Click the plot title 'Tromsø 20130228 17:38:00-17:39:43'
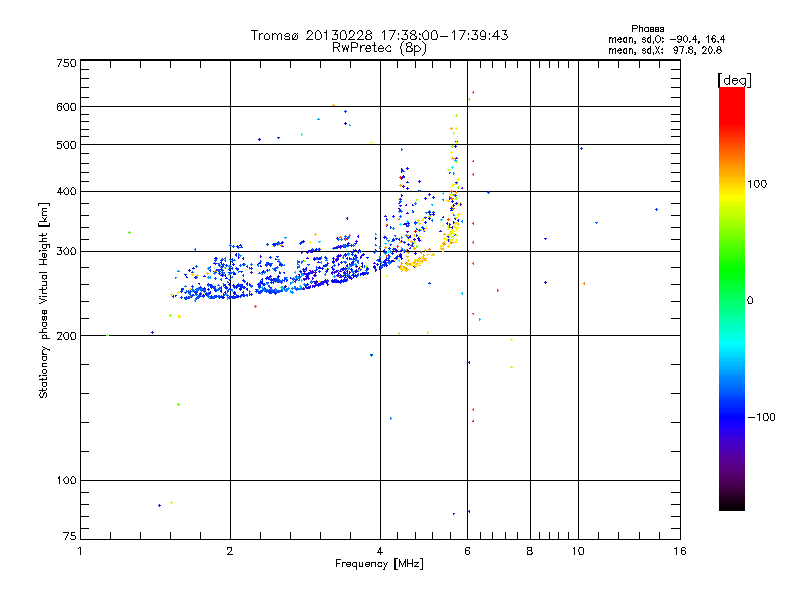 [x=379, y=35]
